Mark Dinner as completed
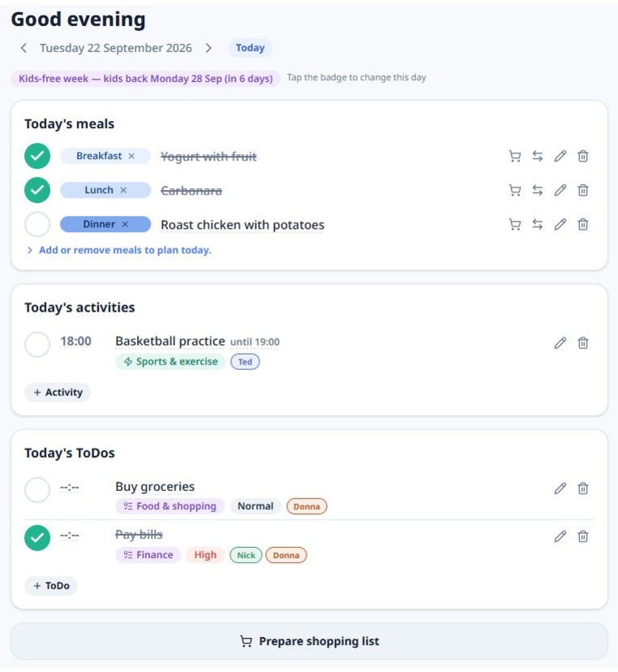The width and height of the screenshot is (618, 672). pyautogui.click(x=37, y=224)
